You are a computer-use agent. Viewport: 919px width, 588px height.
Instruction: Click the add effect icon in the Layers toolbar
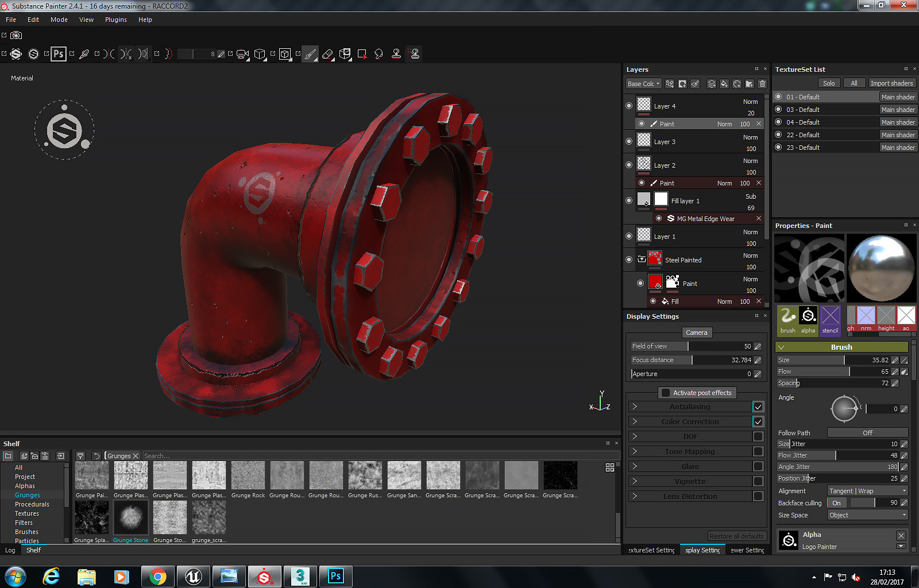pos(670,84)
